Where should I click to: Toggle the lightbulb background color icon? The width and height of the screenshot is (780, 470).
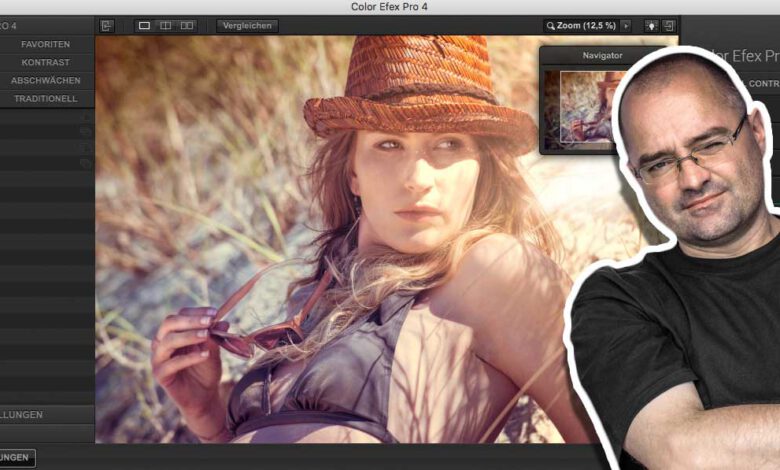click(651, 26)
